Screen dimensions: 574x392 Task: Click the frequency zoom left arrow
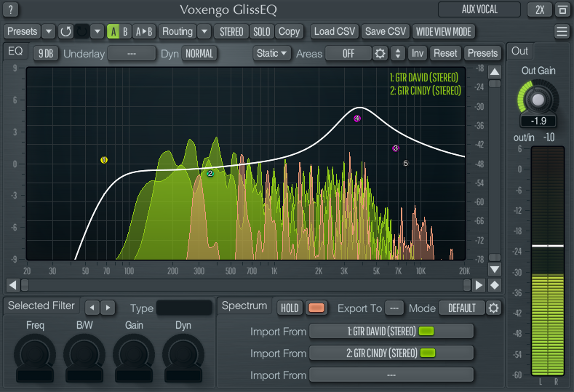[13, 285]
